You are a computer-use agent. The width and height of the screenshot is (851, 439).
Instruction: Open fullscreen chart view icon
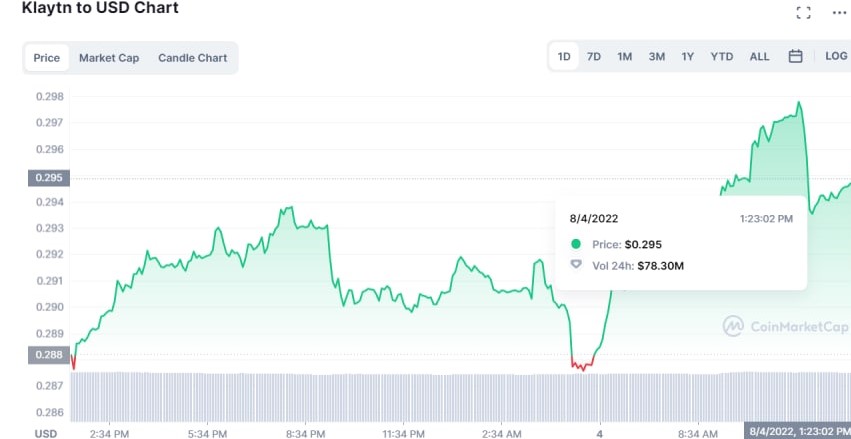[803, 13]
